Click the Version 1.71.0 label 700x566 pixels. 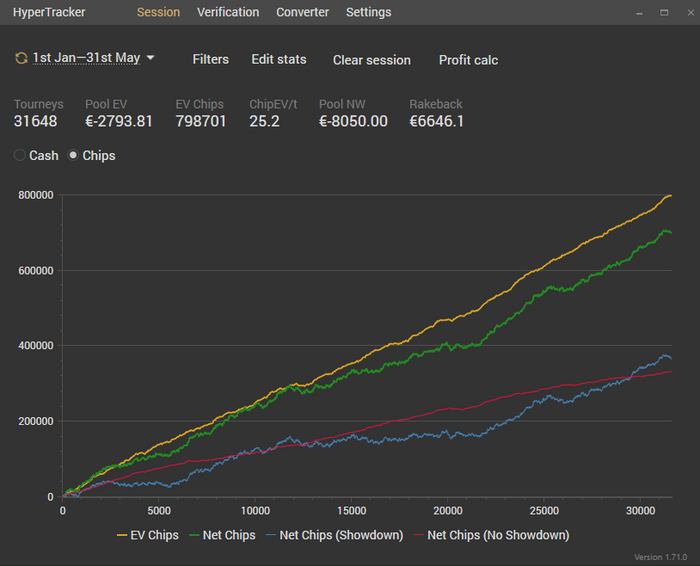coord(661,557)
